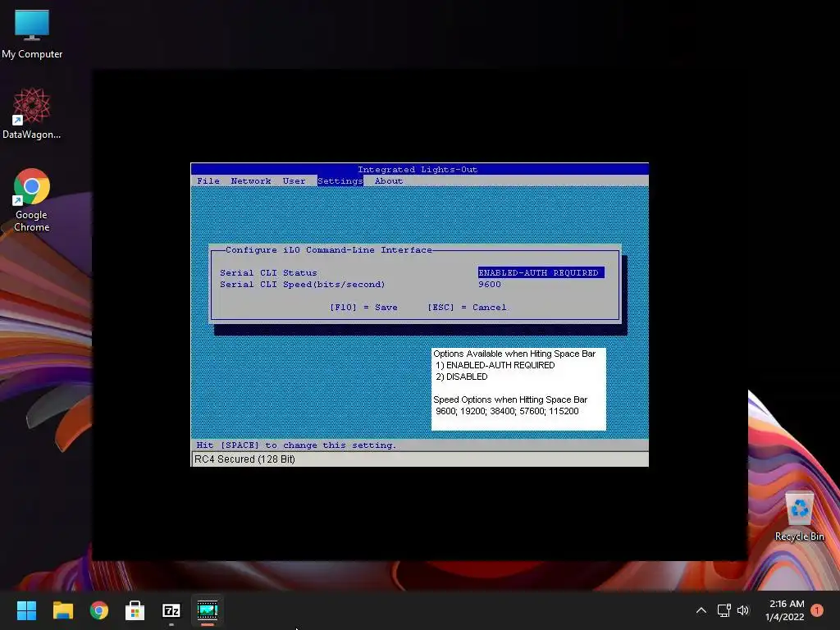Open 7-Zip from the taskbar
The height and width of the screenshot is (630, 840).
pos(171,610)
